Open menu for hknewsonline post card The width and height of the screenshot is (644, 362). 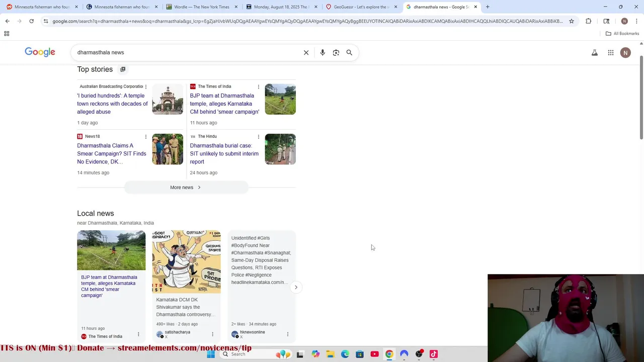click(287, 334)
